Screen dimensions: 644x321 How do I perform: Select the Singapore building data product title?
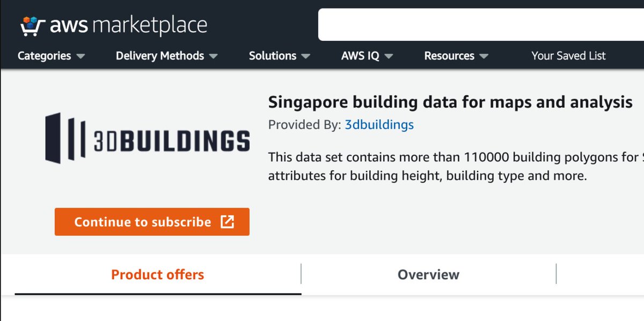click(450, 102)
